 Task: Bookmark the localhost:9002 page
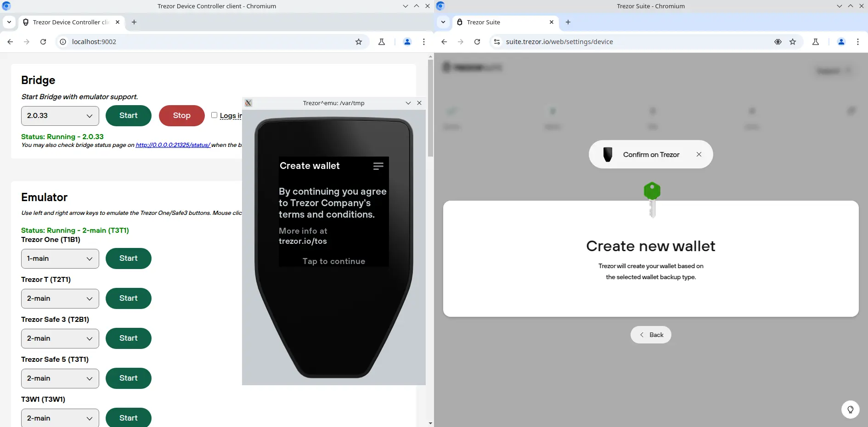pyautogui.click(x=359, y=42)
